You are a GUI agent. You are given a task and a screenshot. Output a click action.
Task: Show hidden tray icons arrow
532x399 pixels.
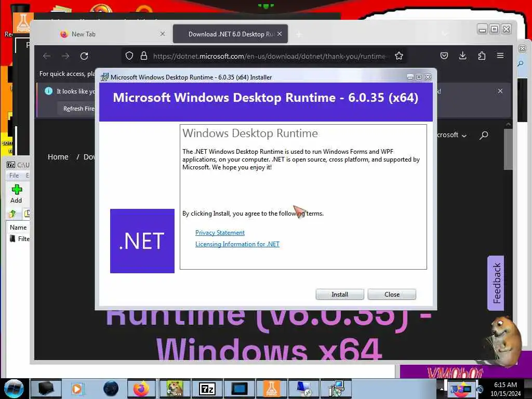[442, 389]
